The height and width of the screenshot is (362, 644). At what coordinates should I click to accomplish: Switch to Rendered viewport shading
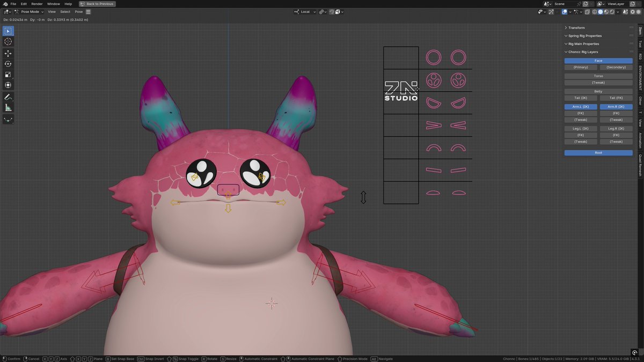(x=612, y=12)
